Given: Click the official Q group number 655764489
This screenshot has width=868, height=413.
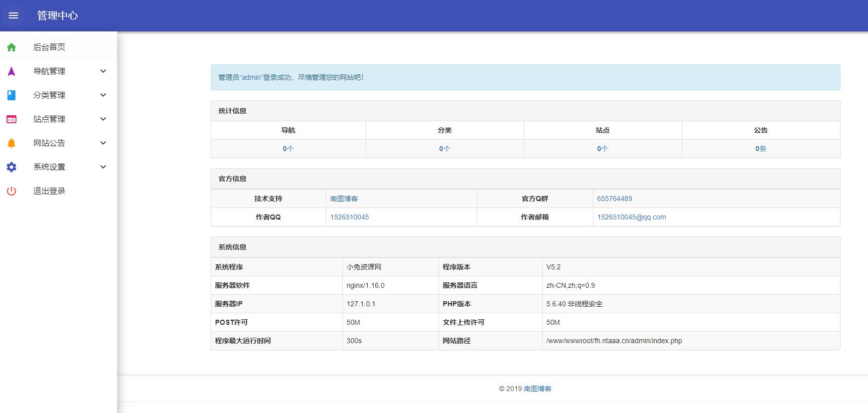Looking at the screenshot, I should (x=614, y=199).
